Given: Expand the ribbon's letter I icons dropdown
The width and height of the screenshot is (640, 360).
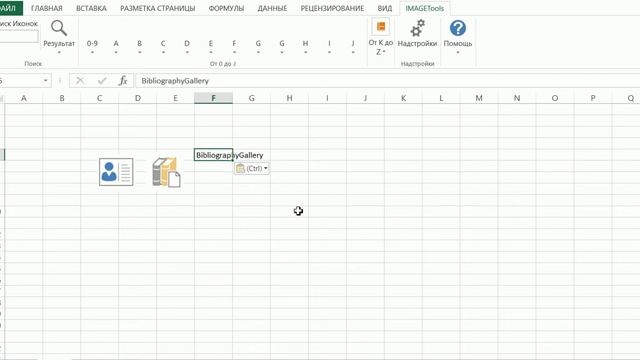Looking at the screenshot, I should 329,47.
